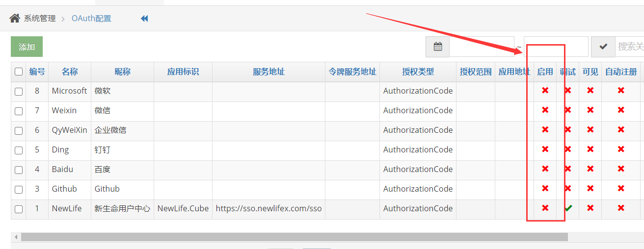Click 可见 red cross in Github row
The image size is (644, 249).
pos(590,189)
